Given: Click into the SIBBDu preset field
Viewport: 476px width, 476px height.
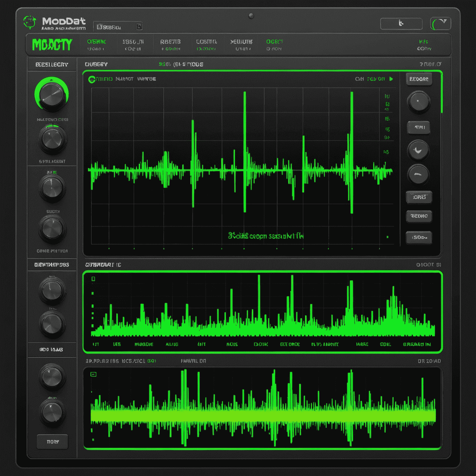Looking at the screenshot, I should pos(118,27).
